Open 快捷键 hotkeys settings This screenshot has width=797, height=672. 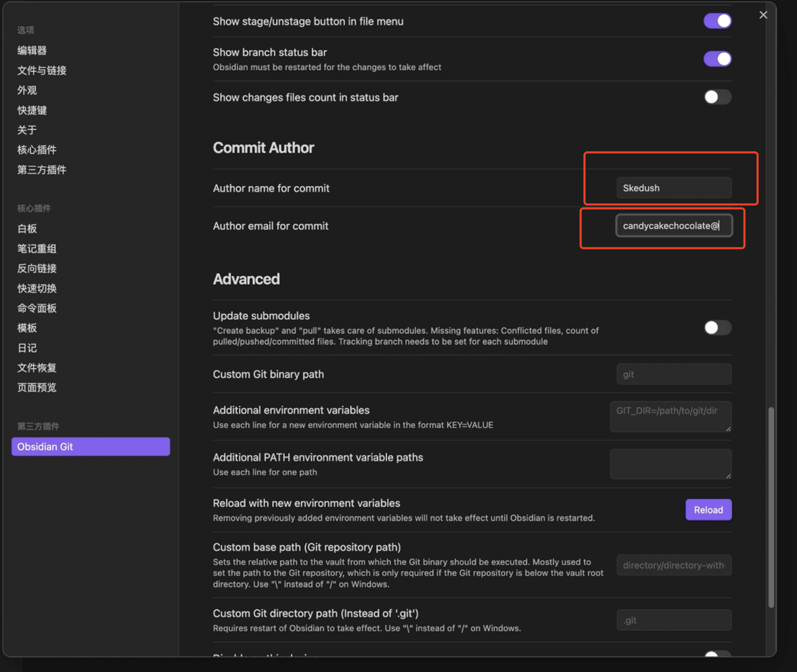tap(32, 110)
